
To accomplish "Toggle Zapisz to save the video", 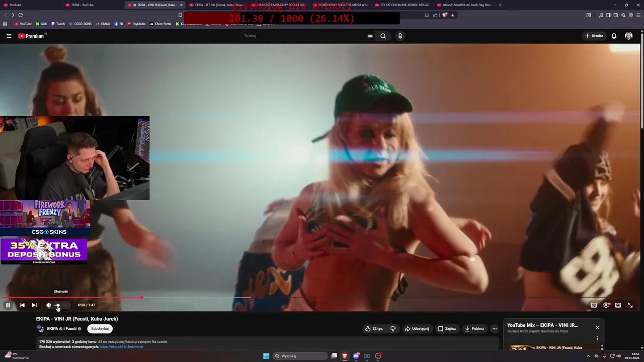I will pyautogui.click(x=447, y=329).
